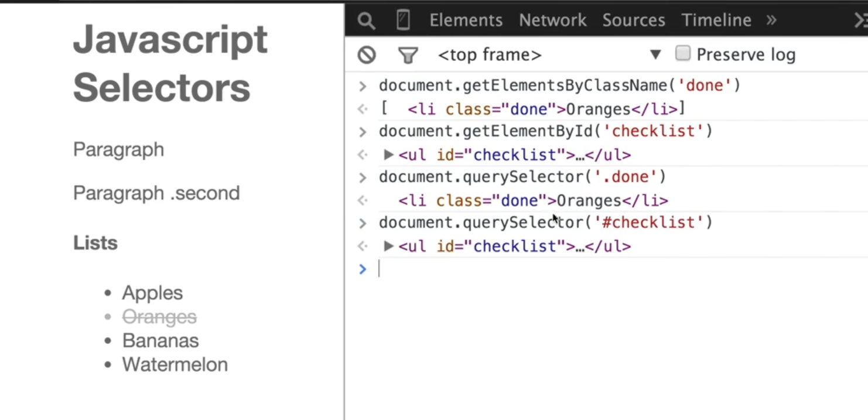Switch to the Elements tab
The image size is (868, 420).
pos(466,21)
